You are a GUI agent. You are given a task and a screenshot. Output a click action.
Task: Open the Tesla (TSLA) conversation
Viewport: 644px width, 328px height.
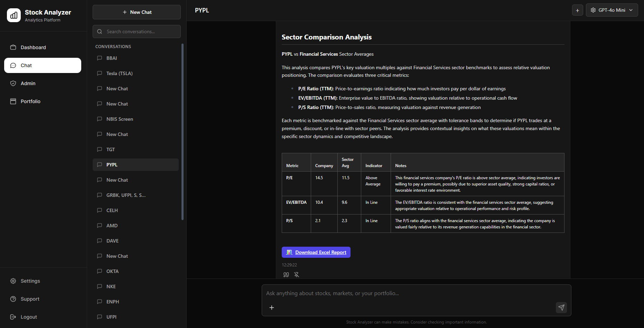pyautogui.click(x=119, y=73)
